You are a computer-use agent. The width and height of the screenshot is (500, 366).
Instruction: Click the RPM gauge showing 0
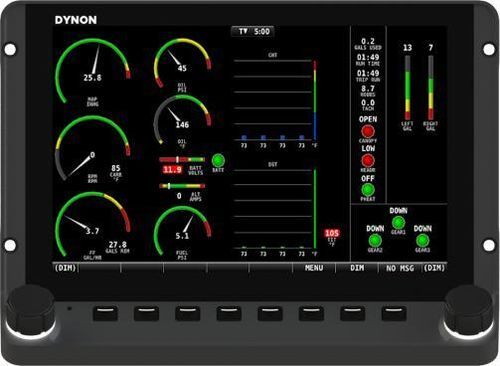93,148
